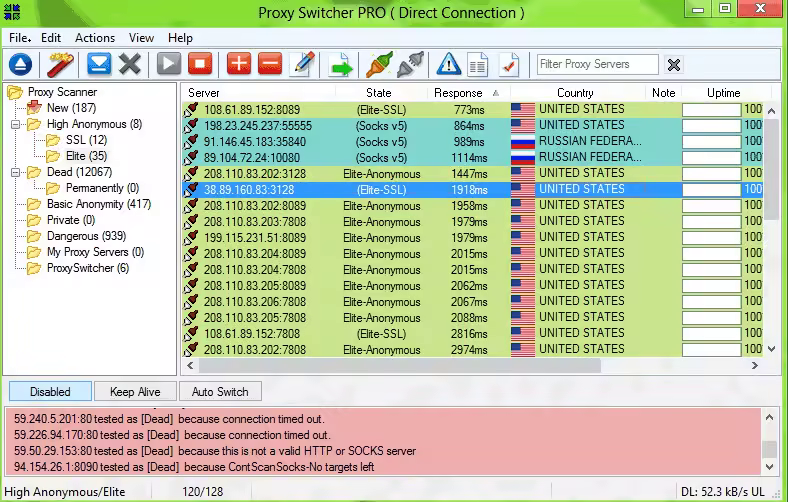Click the red stop button in toolbar
Image resolution: width=788 pixels, height=502 pixels.
[200, 65]
